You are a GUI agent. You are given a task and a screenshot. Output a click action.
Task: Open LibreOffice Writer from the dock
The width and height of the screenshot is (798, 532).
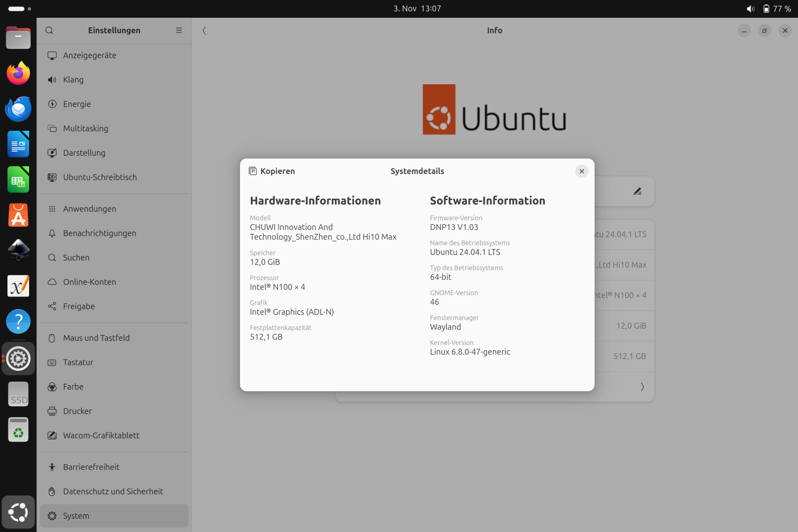point(18,144)
